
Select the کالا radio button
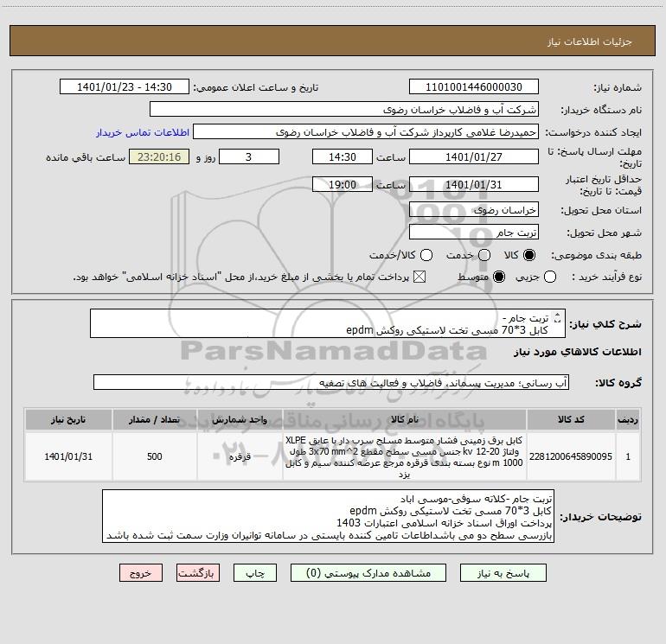(x=529, y=255)
